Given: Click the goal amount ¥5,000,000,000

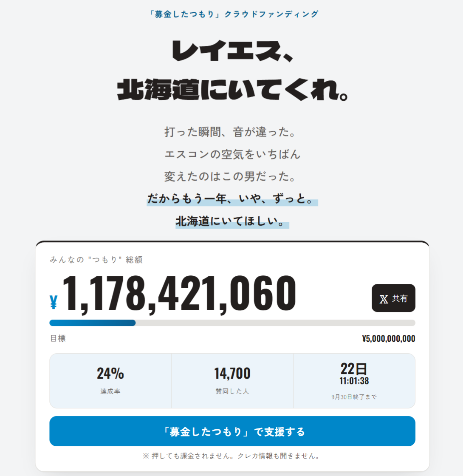Looking at the screenshot, I should point(389,338).
